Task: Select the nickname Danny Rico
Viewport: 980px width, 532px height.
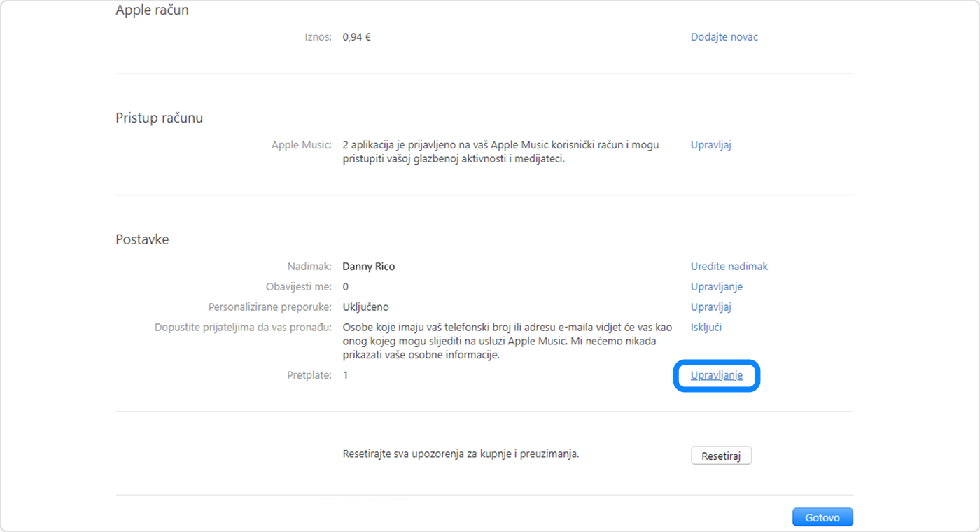Action: [x=368, y=266]
